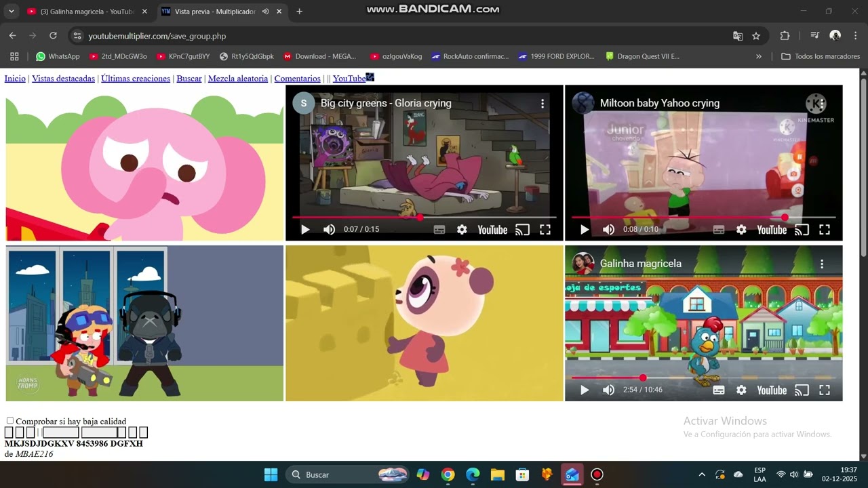The height and width of the screenshot is (488, 868).
Task: Play the Miltoon baby Yahoo crying video
Action: [585, 230]
